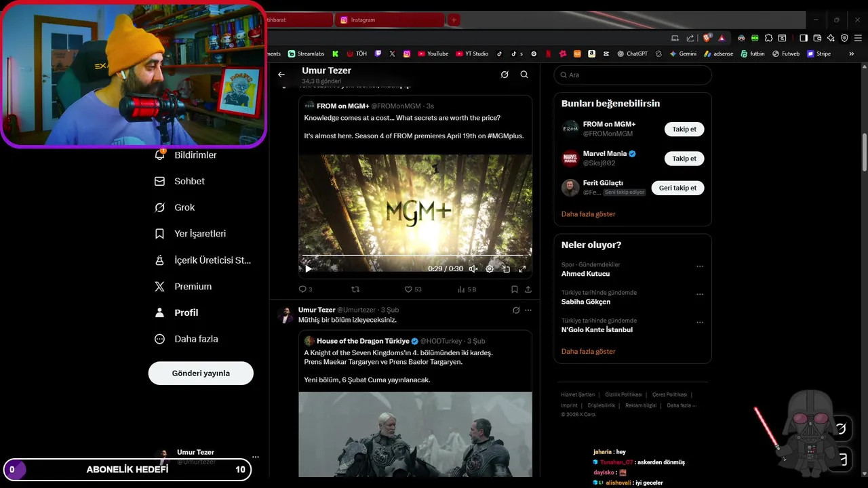868x488 pixels.
Task: Open the browser extensions puzzle icon
Action: click(x=768, y=38)
